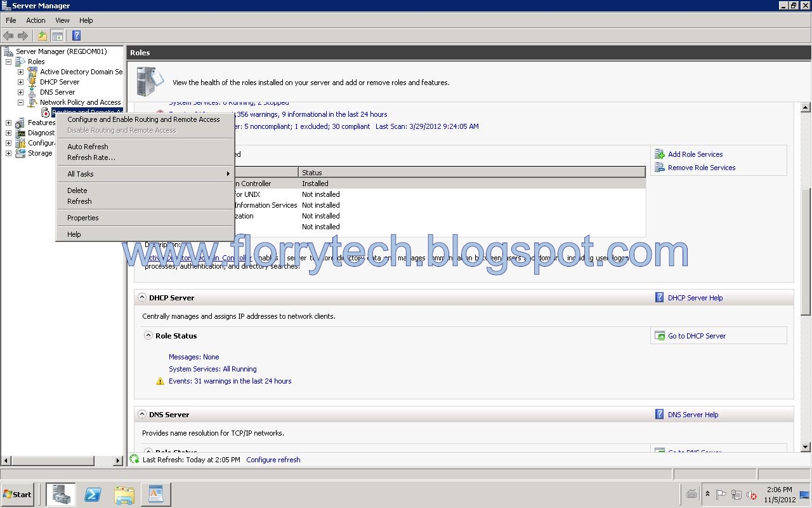Open the Help toolbar icon
Viewport: 812px width, 508px height.
[76, 36]
